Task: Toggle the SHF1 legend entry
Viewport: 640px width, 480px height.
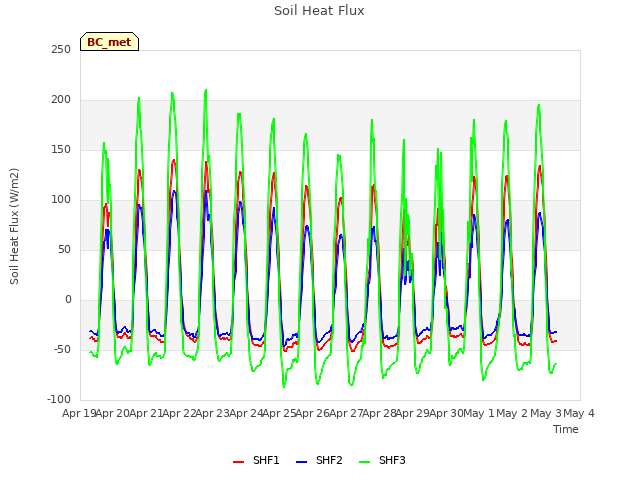Action: 256,460
